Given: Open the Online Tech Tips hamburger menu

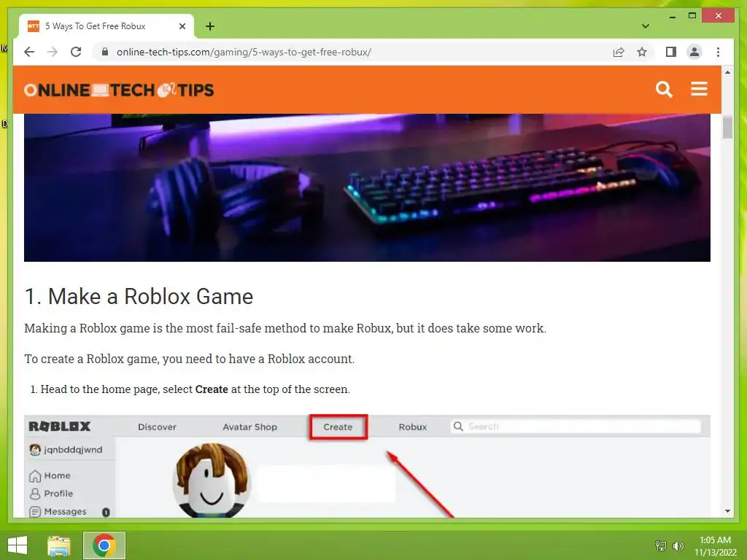Looking at the screenshot, I should (699, 89).
